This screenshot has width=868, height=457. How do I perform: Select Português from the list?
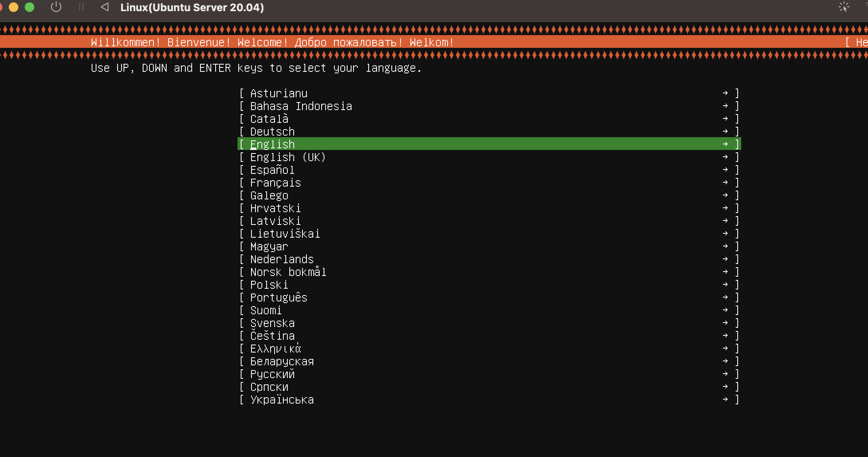pos(279,297)
